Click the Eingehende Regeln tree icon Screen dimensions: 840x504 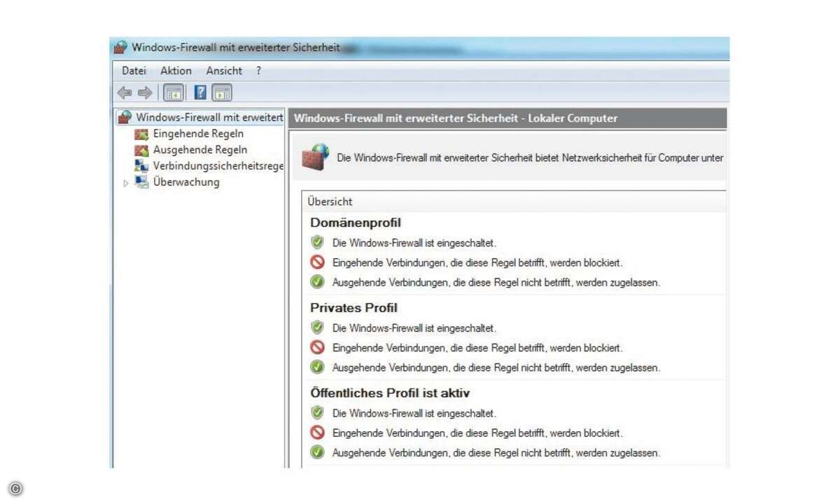click(141, 134)
